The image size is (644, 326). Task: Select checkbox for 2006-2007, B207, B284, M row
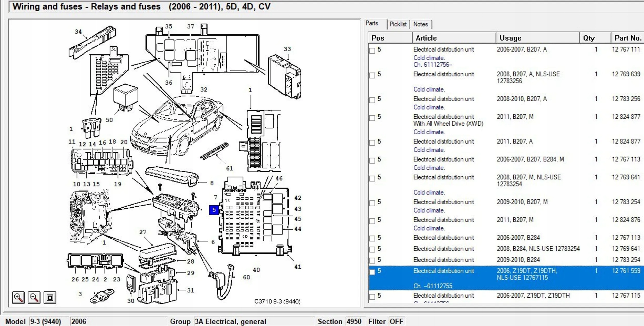[x=372, y=160]
